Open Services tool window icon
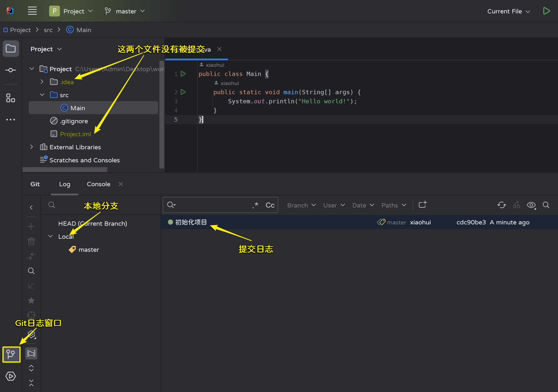Screen dimensions: 558x392 pos(11,376)
